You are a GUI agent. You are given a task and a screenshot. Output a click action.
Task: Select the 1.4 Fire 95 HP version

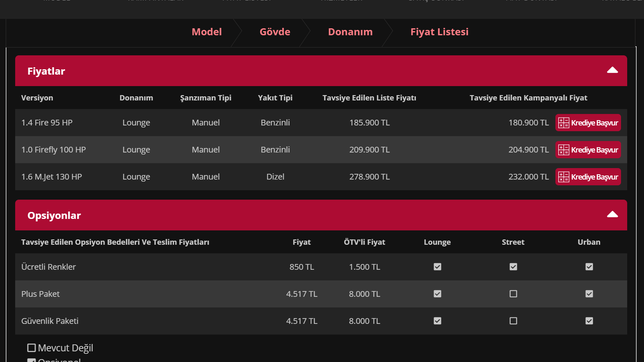coord(47,123)
